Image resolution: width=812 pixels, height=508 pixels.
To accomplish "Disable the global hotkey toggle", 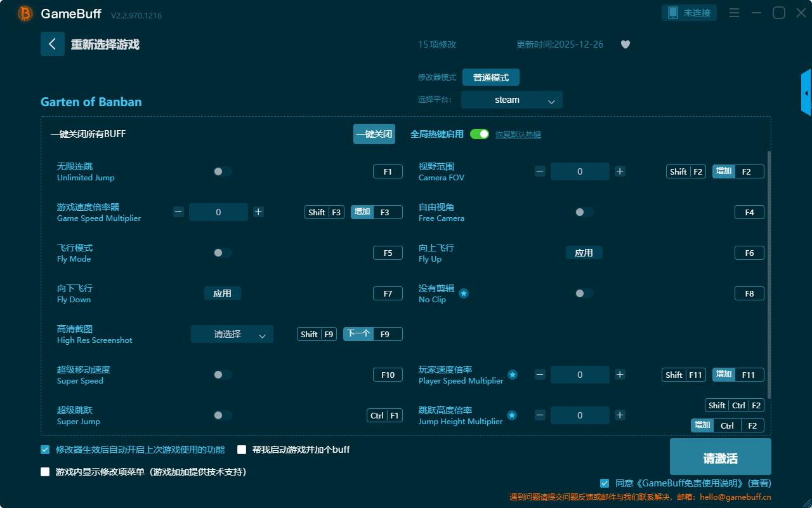I will (480, 134).
